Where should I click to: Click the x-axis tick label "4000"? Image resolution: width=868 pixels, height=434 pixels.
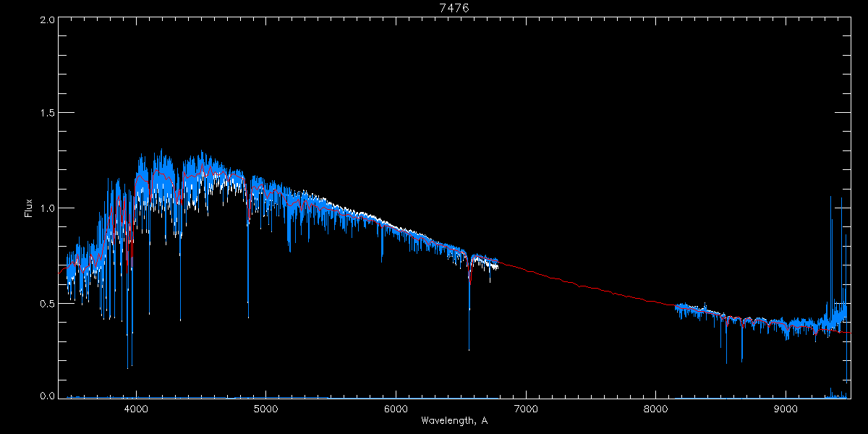(136, 409)
